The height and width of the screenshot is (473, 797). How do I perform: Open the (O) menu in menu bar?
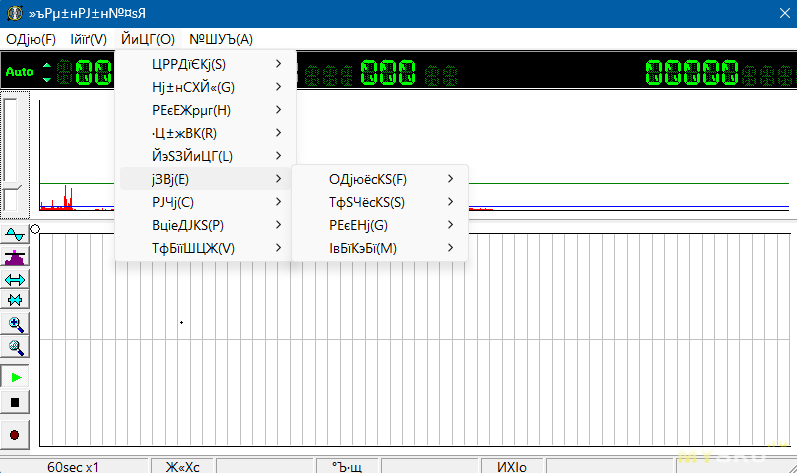click(148, 39)
